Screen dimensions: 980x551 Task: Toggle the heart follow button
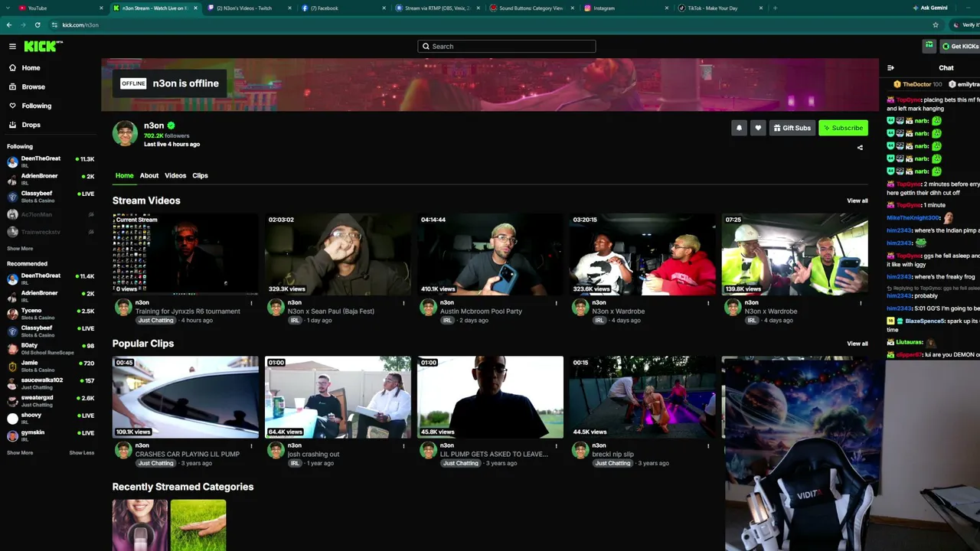[758, 128]
